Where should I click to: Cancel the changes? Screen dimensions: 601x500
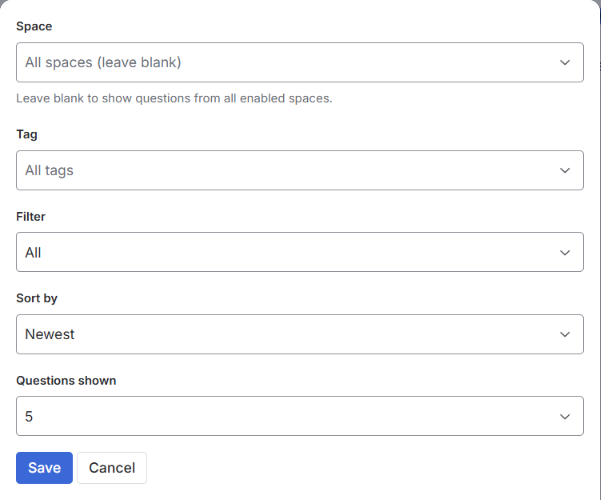tap(112, 468)
